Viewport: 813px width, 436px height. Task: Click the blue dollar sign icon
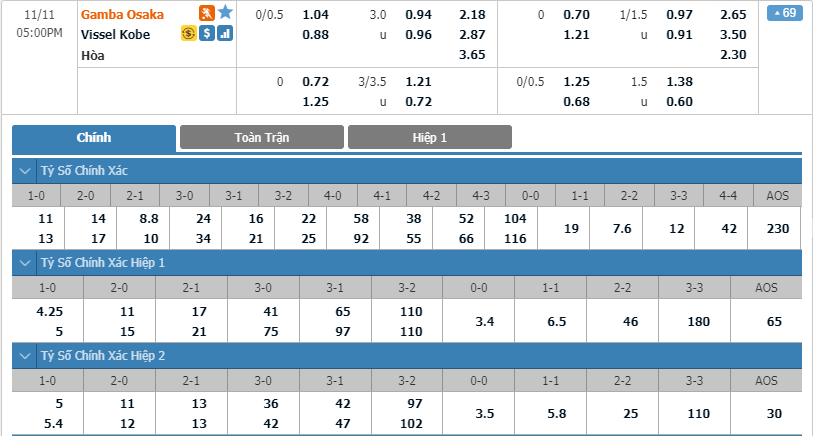tap(207, 34)
